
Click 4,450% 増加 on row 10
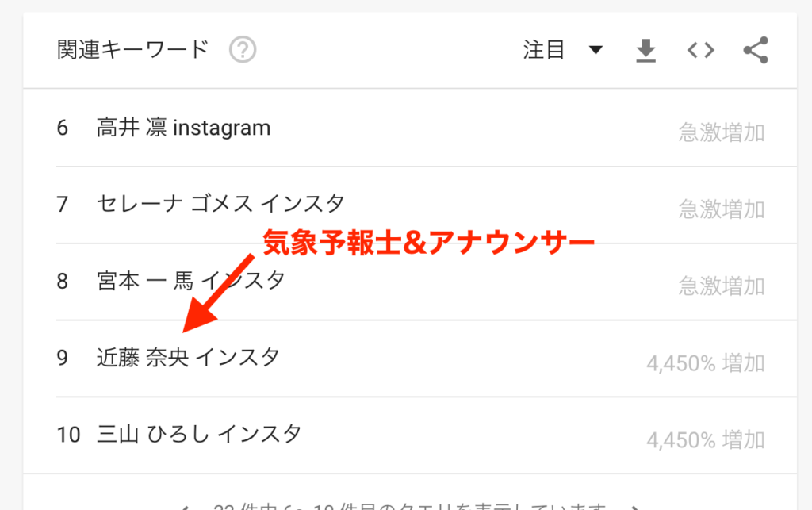click(x=706, y=439)
